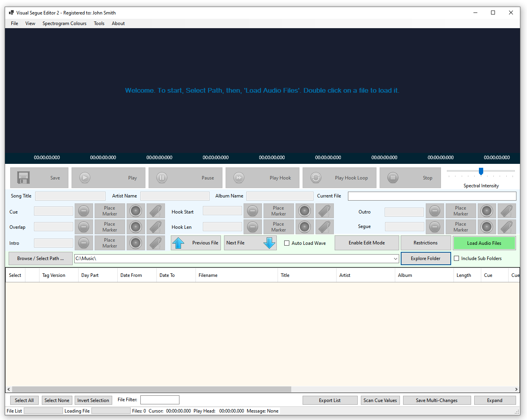Click the Save Multi-Changes button
This screenshot has width=527, height=420.
[x=437, y=400]
